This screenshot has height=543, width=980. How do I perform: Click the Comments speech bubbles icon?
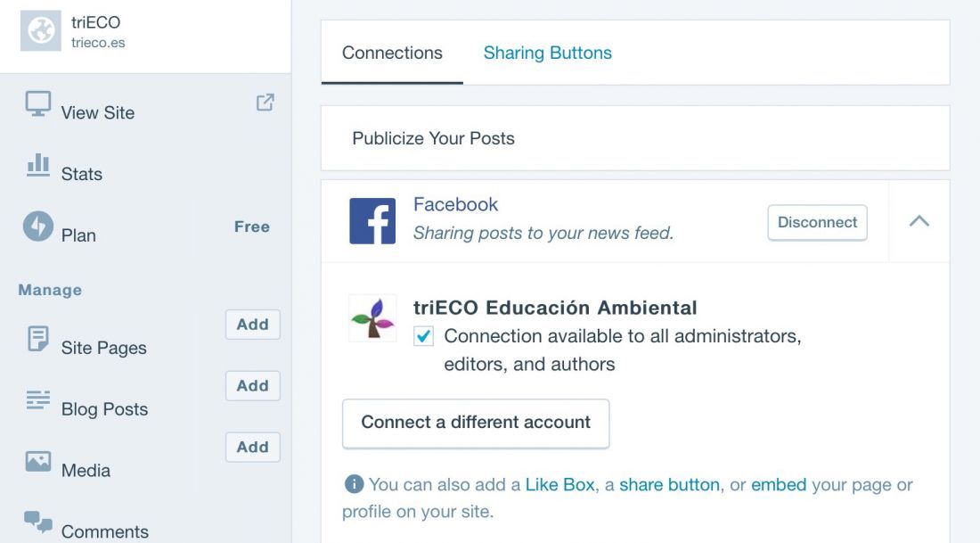pyautogui.click(x=38, y=522)
